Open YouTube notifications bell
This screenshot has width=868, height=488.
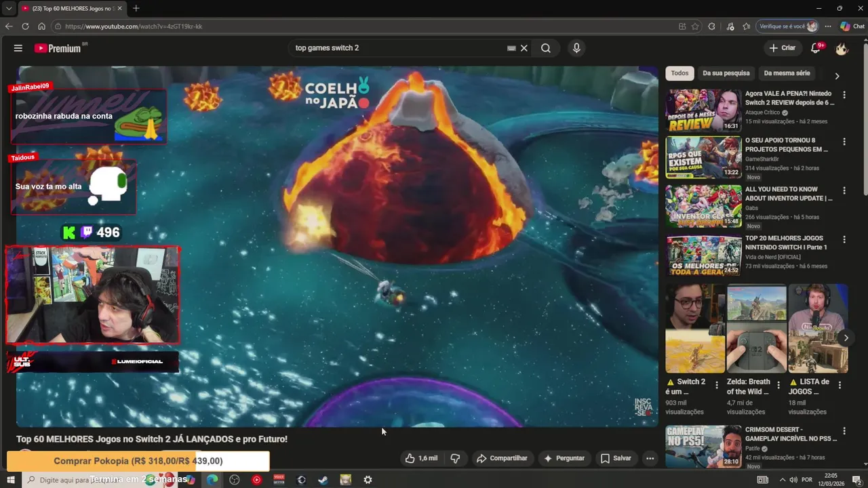816,48
